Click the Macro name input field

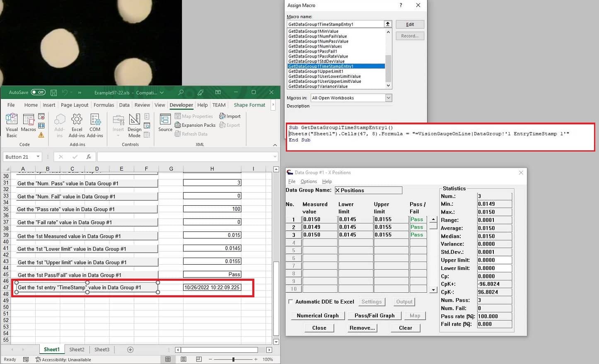336,24
